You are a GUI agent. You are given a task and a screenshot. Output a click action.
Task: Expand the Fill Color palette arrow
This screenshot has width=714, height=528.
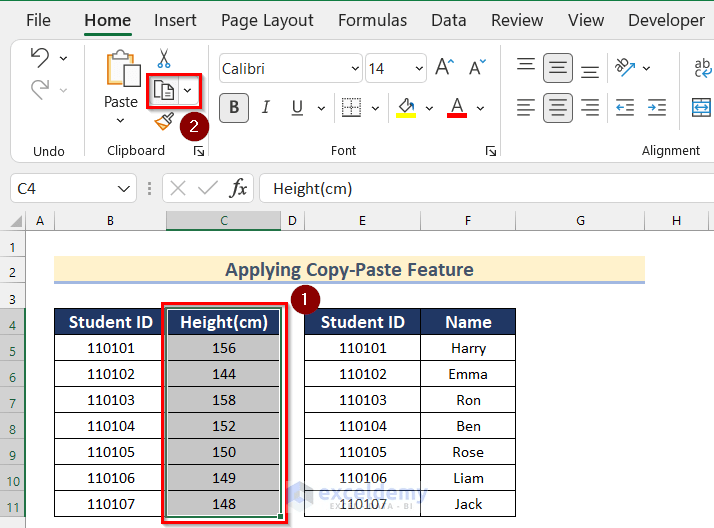pos(429,108)
